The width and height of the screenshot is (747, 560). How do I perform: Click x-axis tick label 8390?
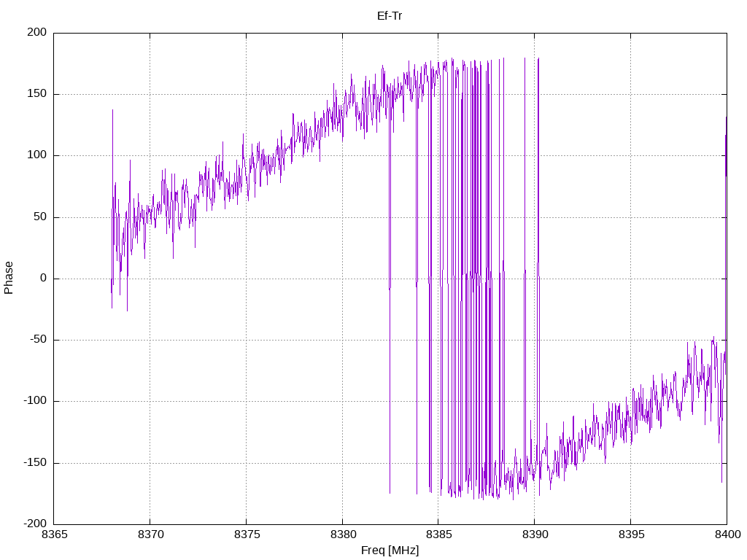tap(535, 534)
